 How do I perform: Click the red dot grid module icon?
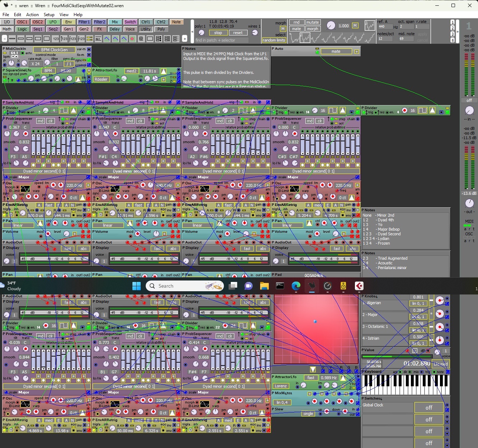(x=132, y=39)
